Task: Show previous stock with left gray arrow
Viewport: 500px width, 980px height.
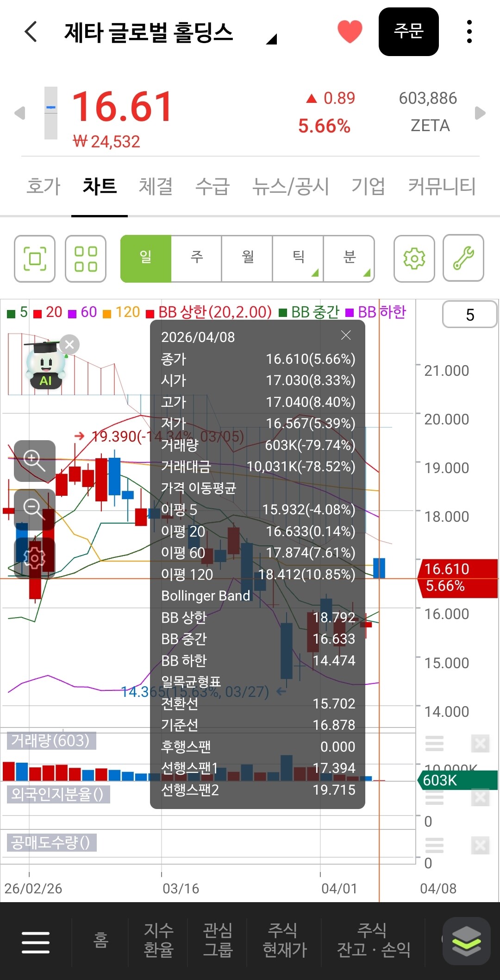Action: point(19,113)
